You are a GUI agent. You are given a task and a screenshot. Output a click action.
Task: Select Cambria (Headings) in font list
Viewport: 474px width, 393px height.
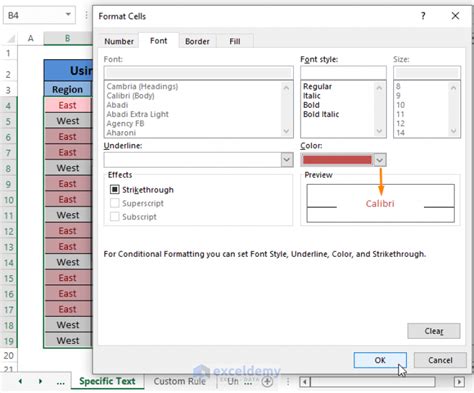[142, 87]
